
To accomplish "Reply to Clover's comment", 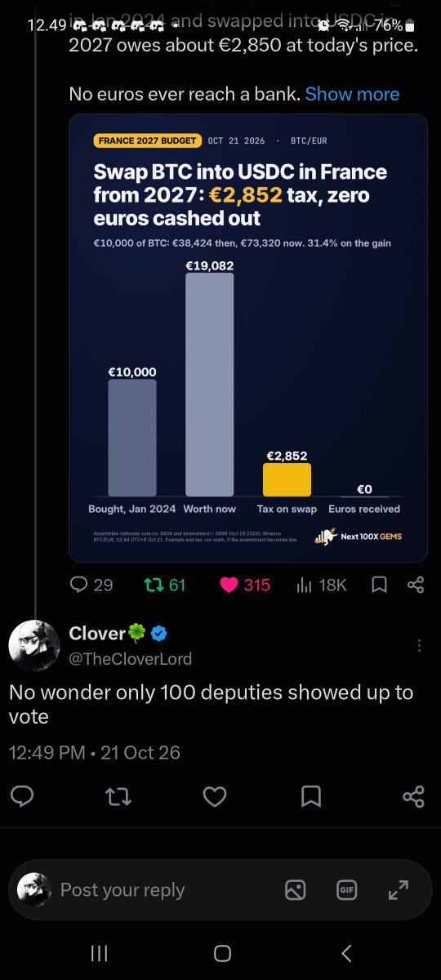I will 23,796.
